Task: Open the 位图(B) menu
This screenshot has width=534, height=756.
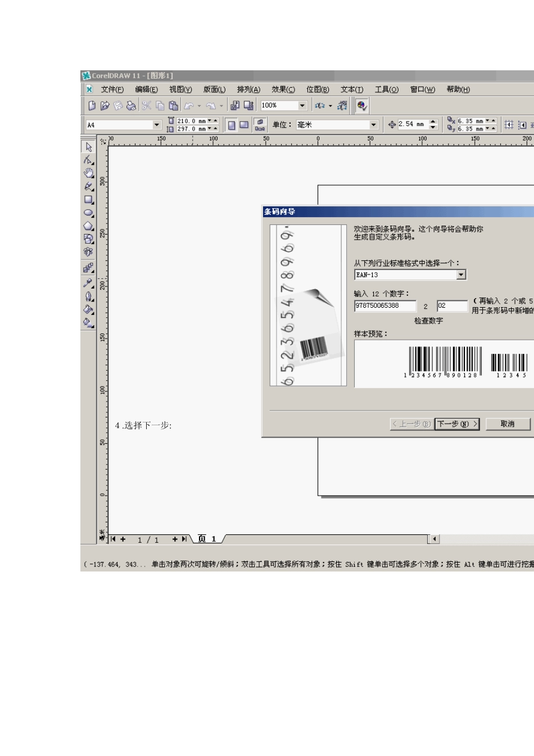Action: tap(318, 89)
